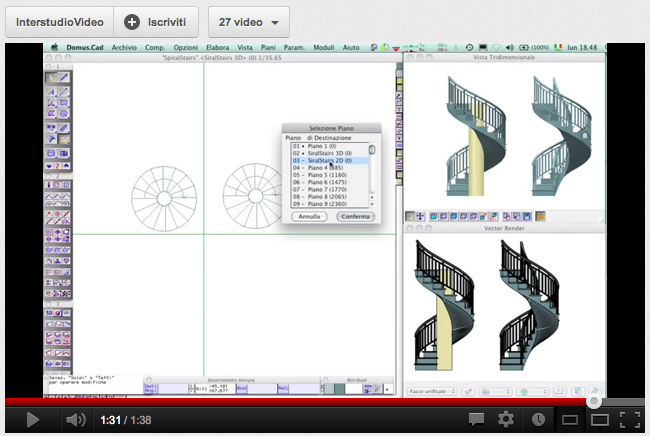The image size is (650, 436).
Task: Mute the video with the speaker icon
Action: coord(73,419)
